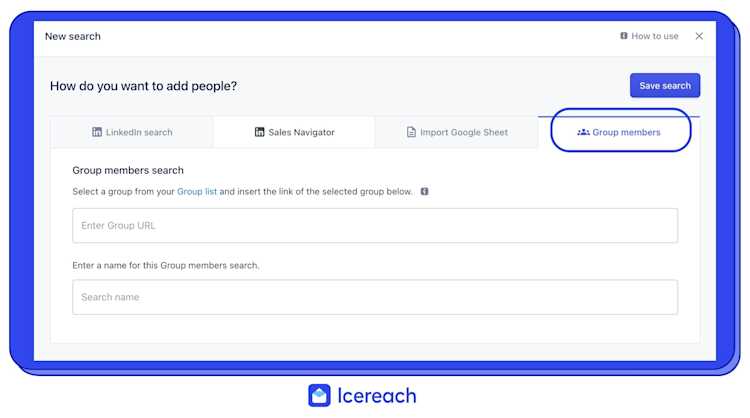Click the people icon in Group members tab
Screen dimensions: 750x418
tap(583, 132)
